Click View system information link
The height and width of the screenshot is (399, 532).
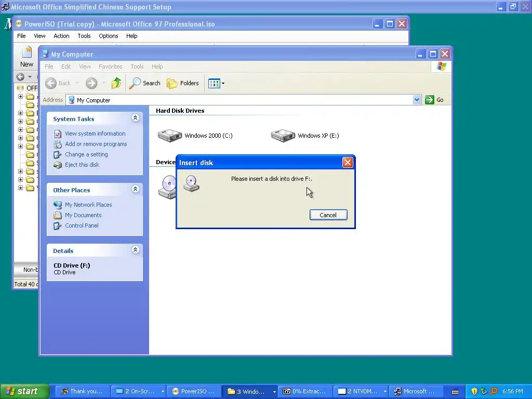coord(95,134)
